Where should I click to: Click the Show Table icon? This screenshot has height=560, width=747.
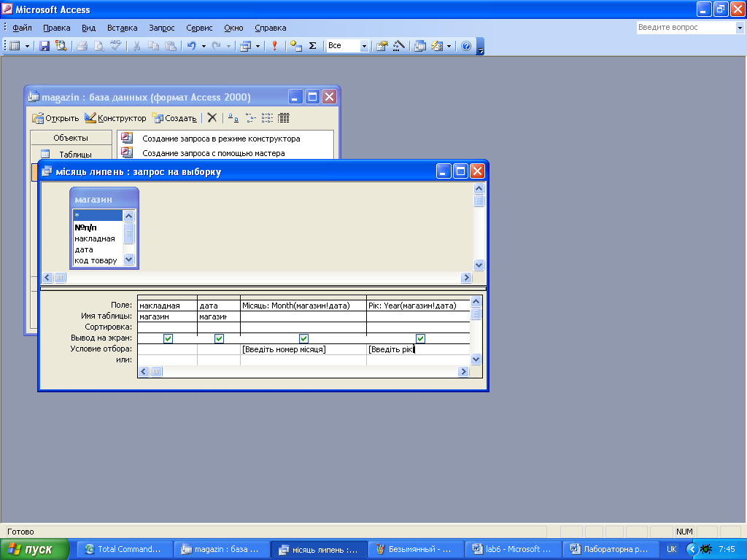pos(296,46)
